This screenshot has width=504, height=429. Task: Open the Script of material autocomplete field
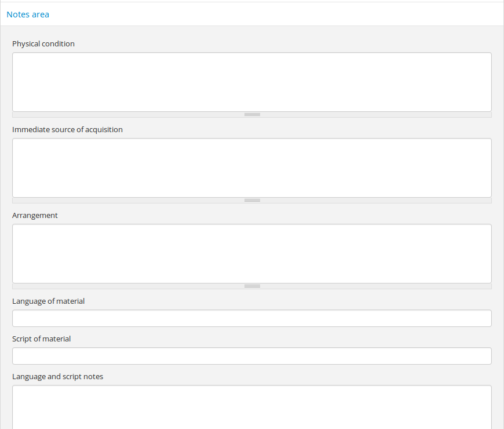[x=252, y=356]
